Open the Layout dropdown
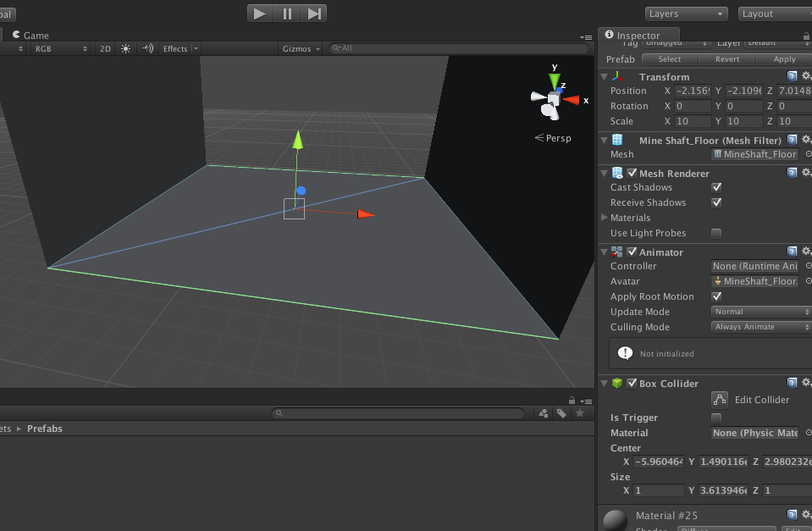 776,14
